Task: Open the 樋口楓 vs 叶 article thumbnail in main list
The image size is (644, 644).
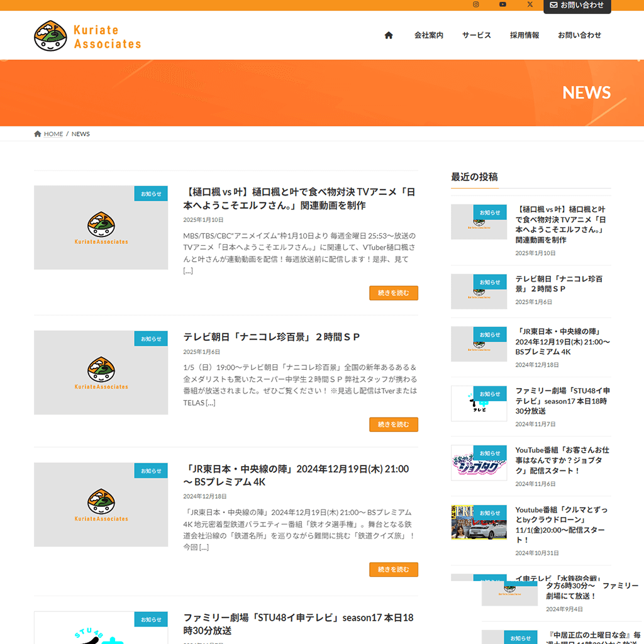Action: [101, 228]
